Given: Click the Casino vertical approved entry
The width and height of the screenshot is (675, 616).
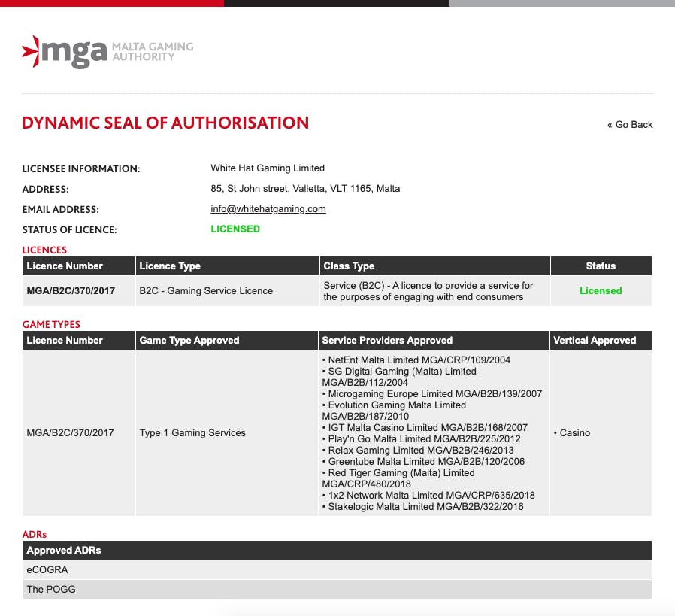Looking at the screenshot, I should click(572, 433).
